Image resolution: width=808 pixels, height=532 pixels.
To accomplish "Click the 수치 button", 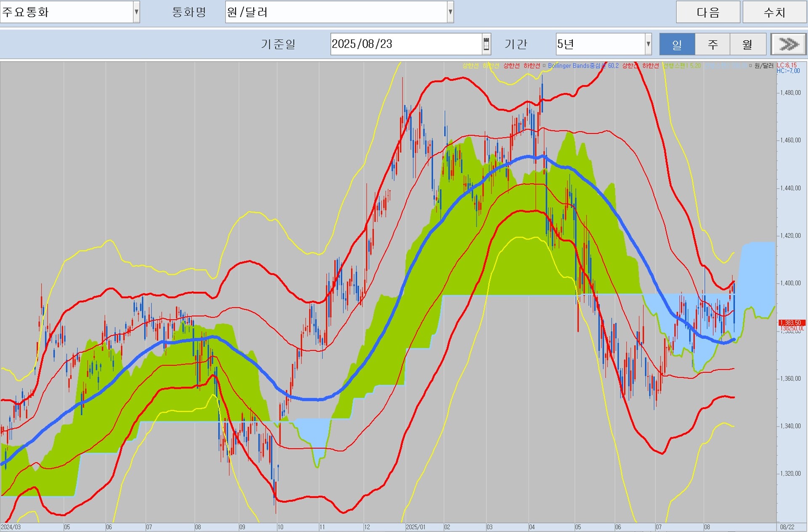I will click(774, 12).
